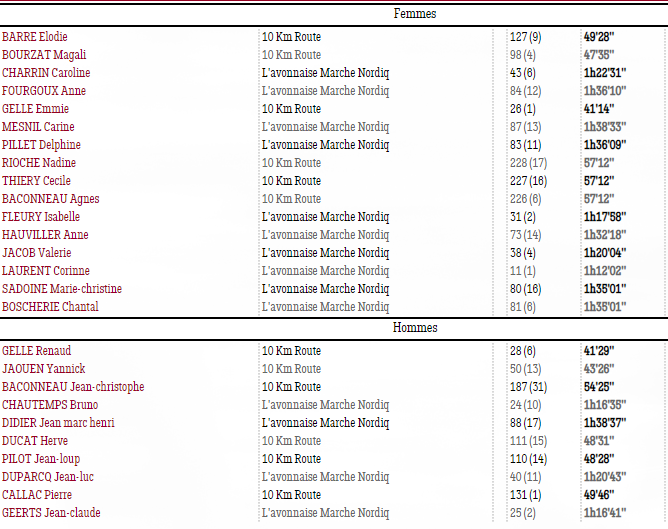Select the JAOUEN Yannick link
Screen dimensions: 668x529
click(43, 369)
